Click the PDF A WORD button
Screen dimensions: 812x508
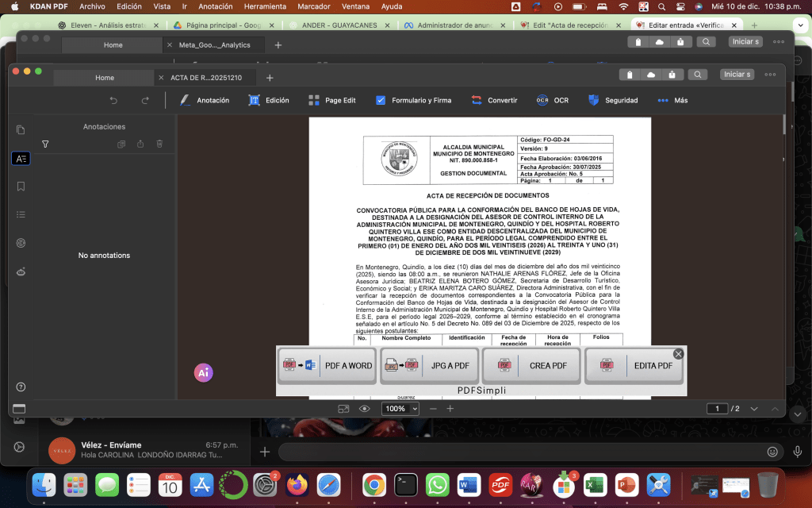(326, 366)
